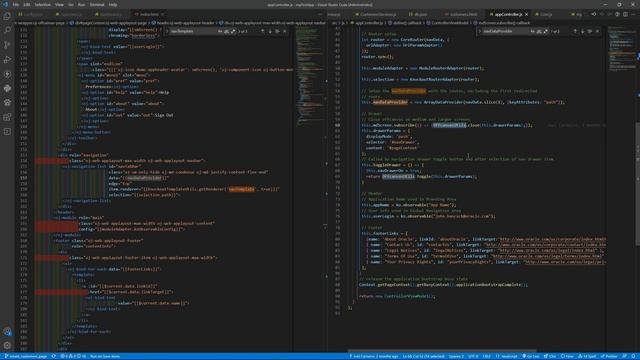Viewport: 640px width, 360px height.
Task: Open the Terminal menu
Action: pyautogui.click(x=97, y=4)
